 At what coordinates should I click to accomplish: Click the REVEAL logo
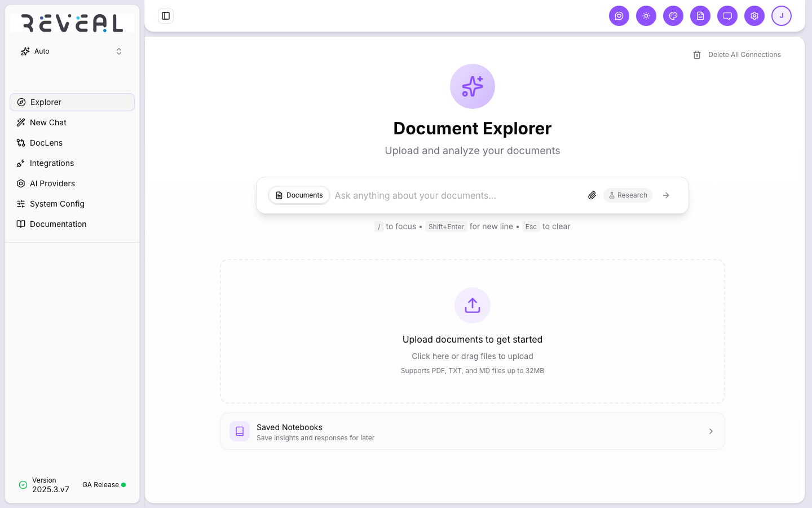[x=72, y=23]
